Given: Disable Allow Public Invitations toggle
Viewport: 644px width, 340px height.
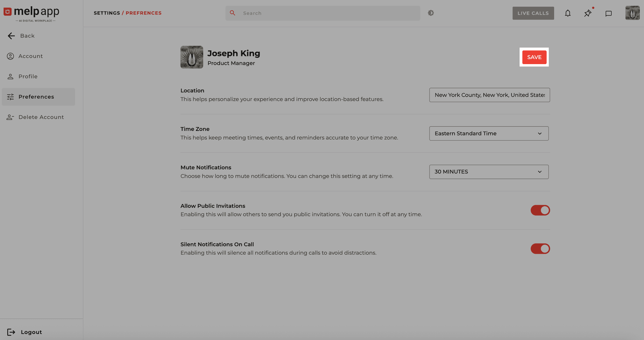Looking at the screenshot, I should pyautogui.click(x=540, y=210).
